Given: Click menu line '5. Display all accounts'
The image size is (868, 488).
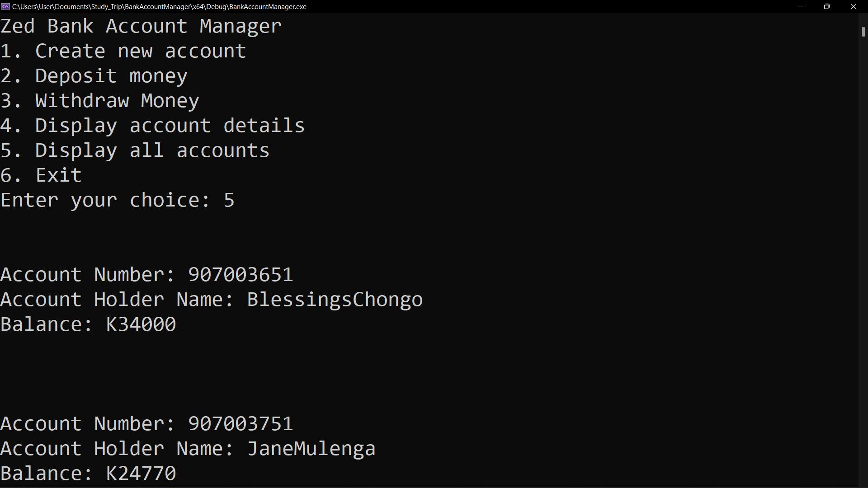Looking at the screenshot, I should point(135,150).
